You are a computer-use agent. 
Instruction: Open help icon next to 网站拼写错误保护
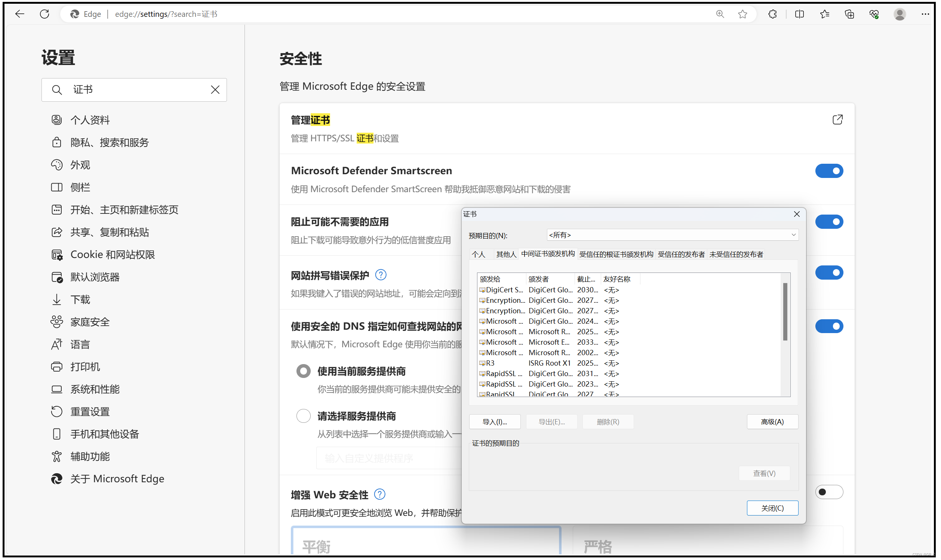(381, 275)
